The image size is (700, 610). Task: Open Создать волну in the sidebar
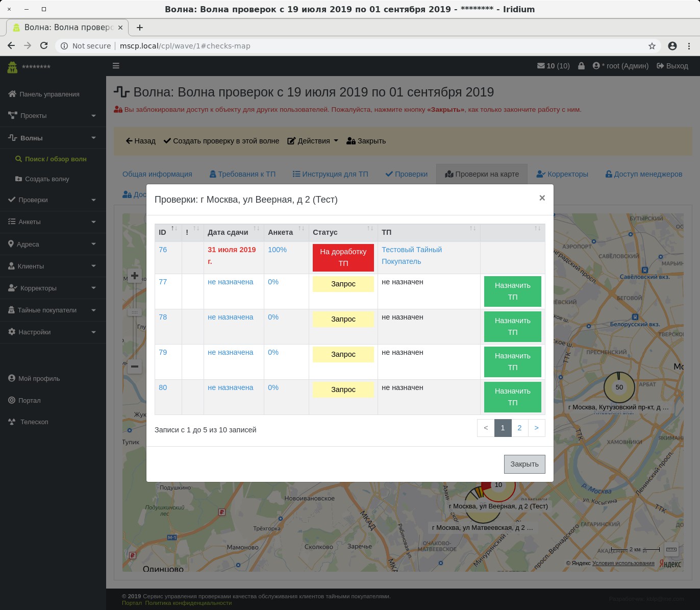click(42, 179)
